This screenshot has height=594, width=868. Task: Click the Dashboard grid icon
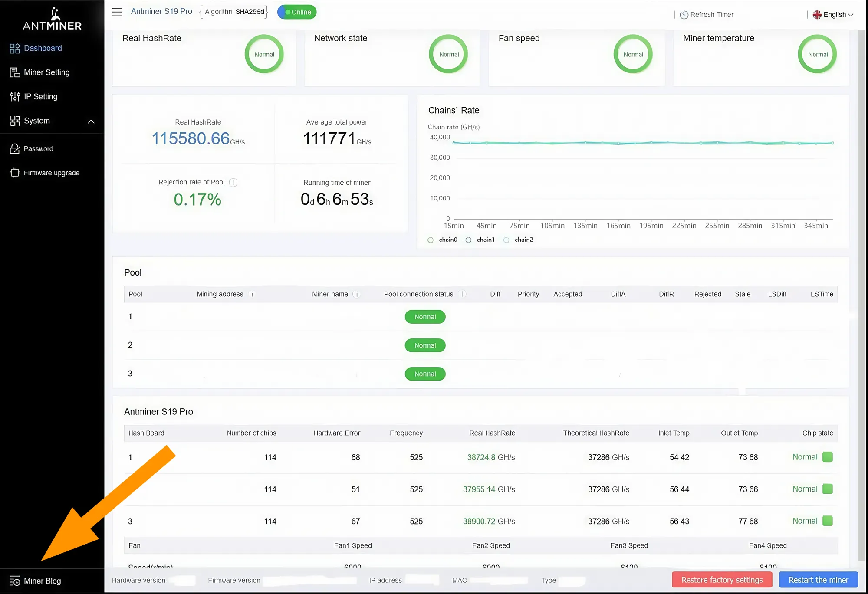tap(15, 49)
